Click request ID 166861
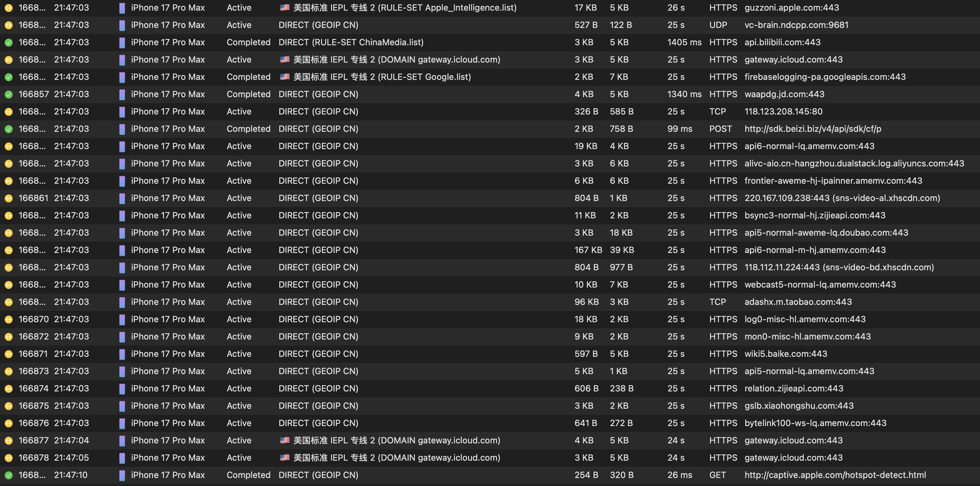The height and width of the screenshot is (486, 980). tap(34, 198)
